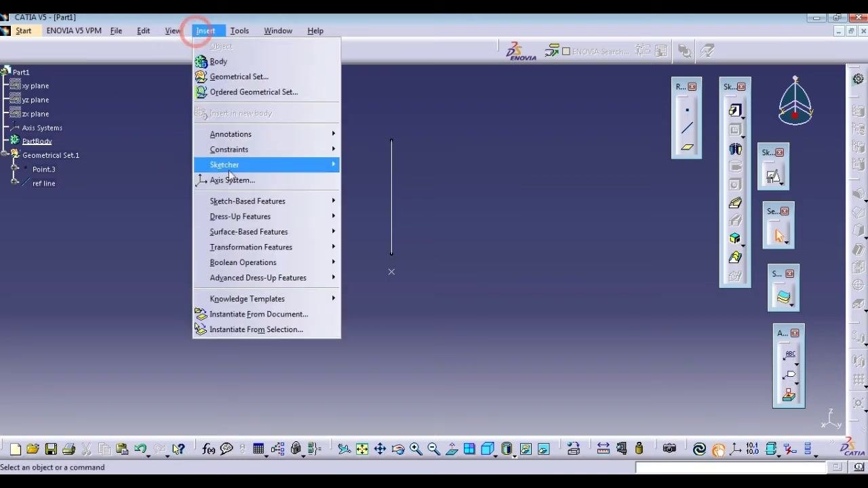This screenshot has height=488, width=868.
Task: Open the Start menu in menu bar
Action: (x=24, y=30)
